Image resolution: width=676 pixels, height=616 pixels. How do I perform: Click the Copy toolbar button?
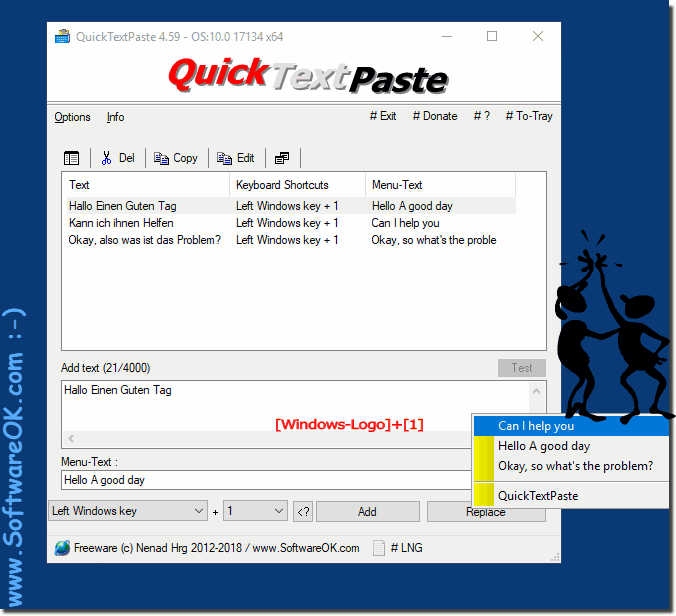click(176, 158)
